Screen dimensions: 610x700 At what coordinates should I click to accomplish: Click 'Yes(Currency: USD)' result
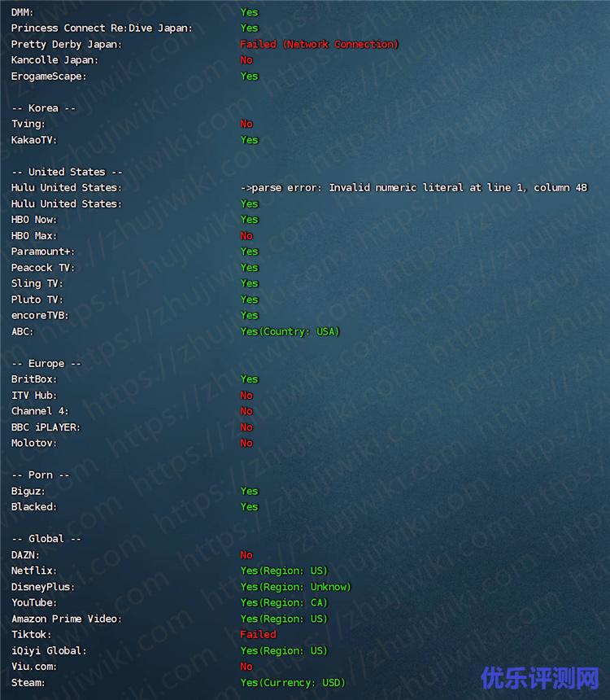[x=293, y=683]
